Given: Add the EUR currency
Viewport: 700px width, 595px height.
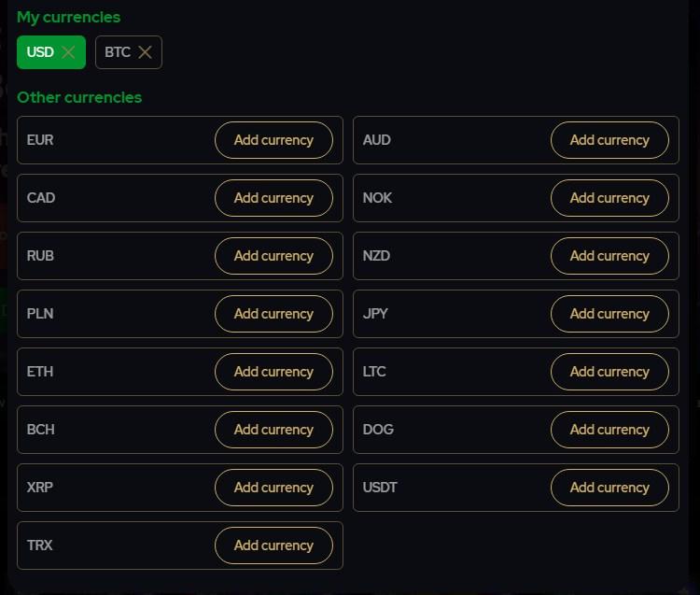Looking at the screenshot, I should [273, 140].
